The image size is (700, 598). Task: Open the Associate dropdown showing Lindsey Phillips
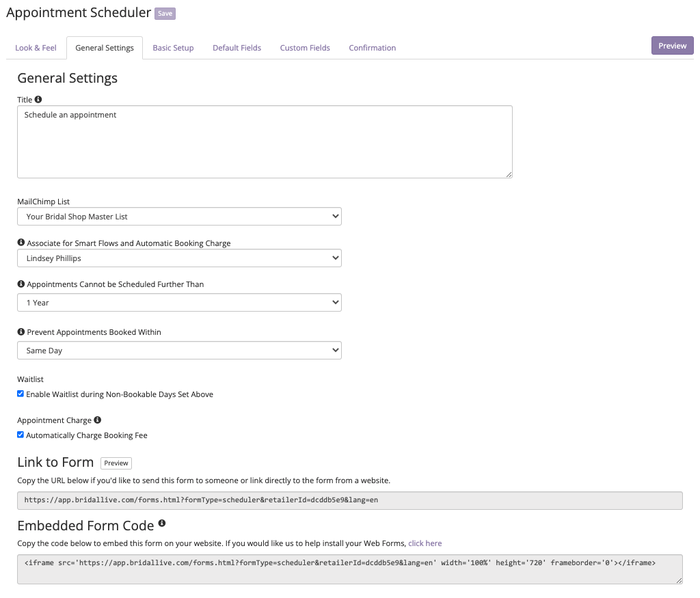(180, 258)
